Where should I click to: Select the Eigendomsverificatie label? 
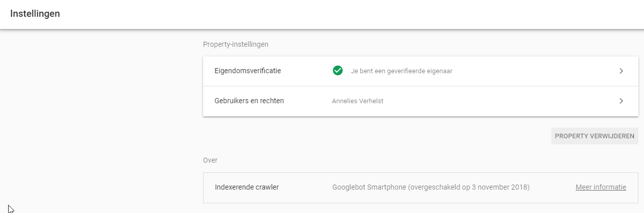pos(248,71)
